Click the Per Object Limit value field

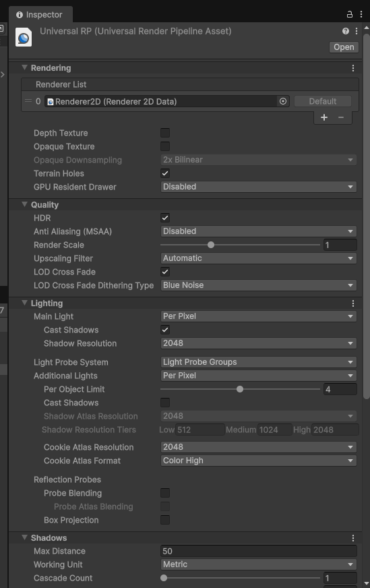click(x=340, y=389)
